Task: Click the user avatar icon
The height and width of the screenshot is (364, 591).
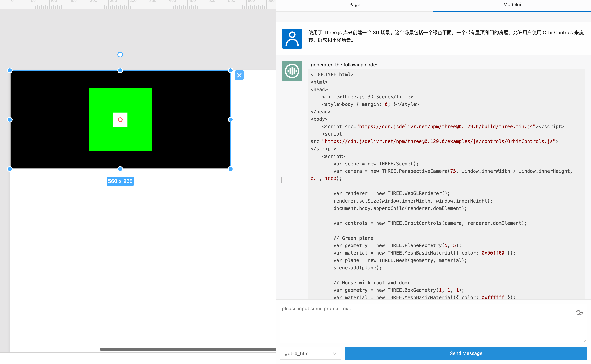Action: (x=292, y=38)
